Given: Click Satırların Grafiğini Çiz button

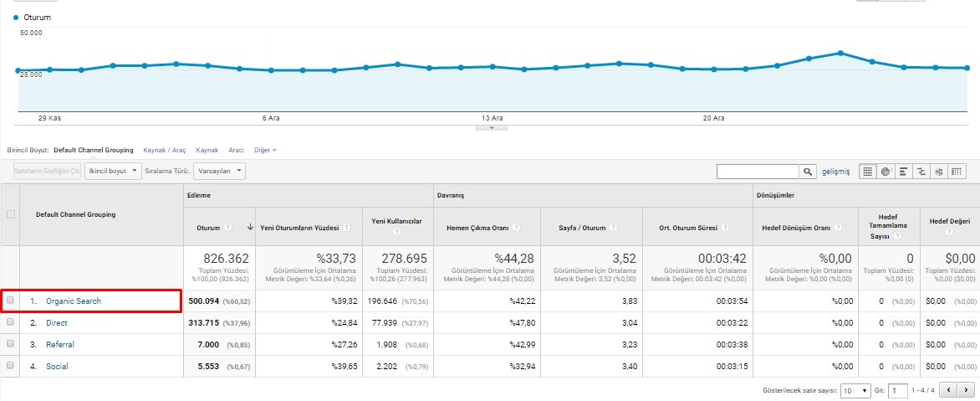Looking at the screenshot, I should coord(48,171).
